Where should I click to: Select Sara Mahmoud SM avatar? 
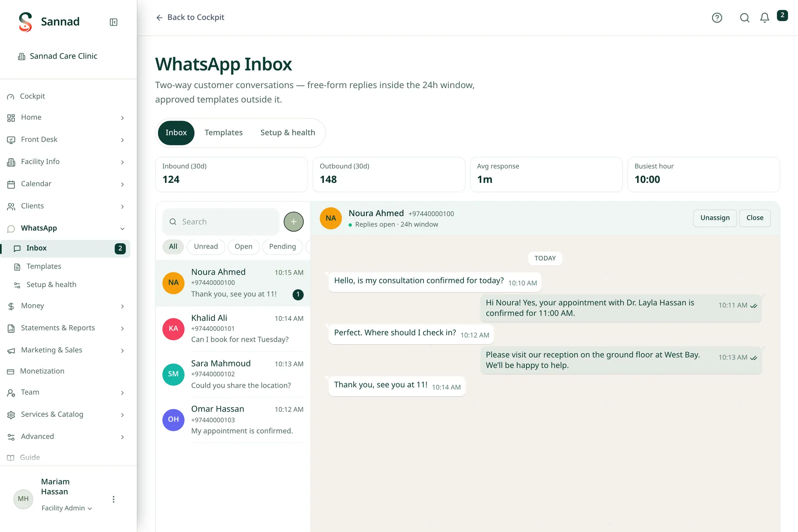pyautogui.click(x=173, y=374)
